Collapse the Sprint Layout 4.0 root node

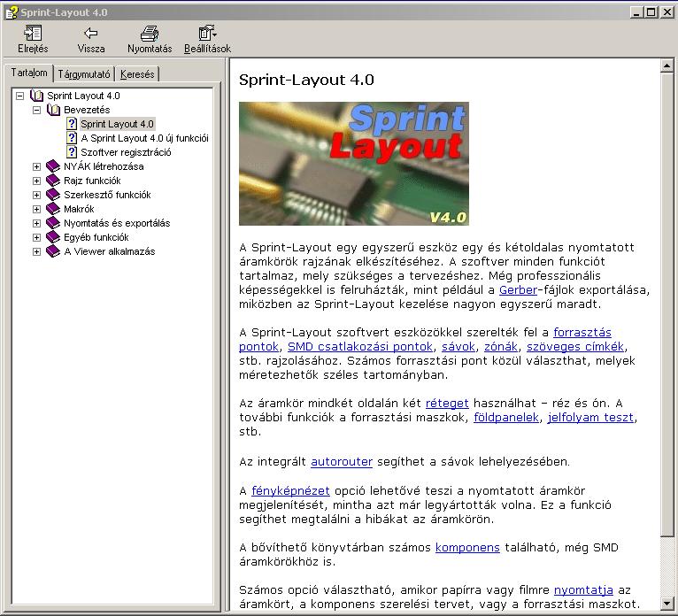19,96
